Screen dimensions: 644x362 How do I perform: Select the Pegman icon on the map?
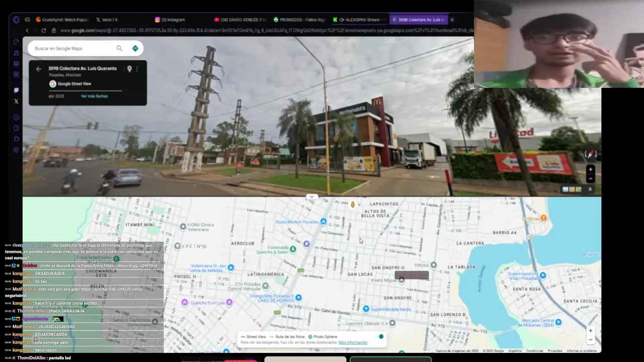pyautogui.click(x=353, y=204)
